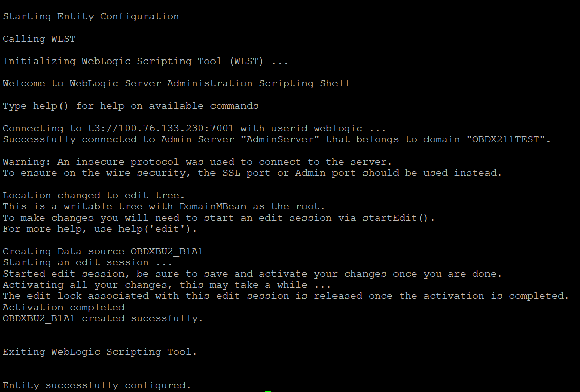Click the help() command text
Image resolution: width=580 pixels, height=392 pixels.
[x=51, y=106]
